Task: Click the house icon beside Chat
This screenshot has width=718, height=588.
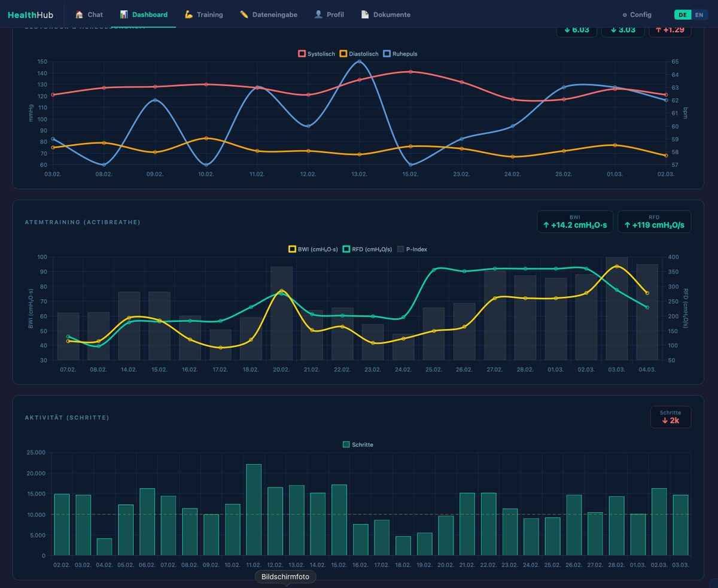Action: tap(79, 14)
